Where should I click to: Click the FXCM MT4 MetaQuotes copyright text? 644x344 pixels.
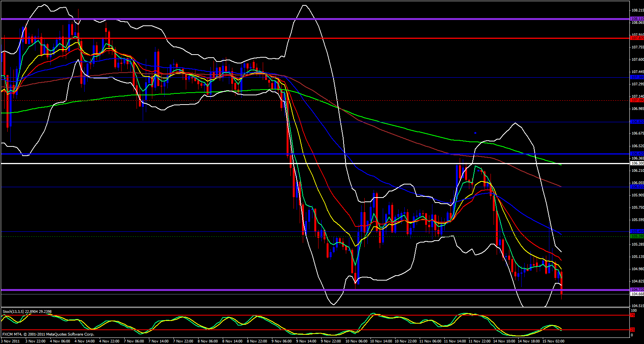point(48,334)
